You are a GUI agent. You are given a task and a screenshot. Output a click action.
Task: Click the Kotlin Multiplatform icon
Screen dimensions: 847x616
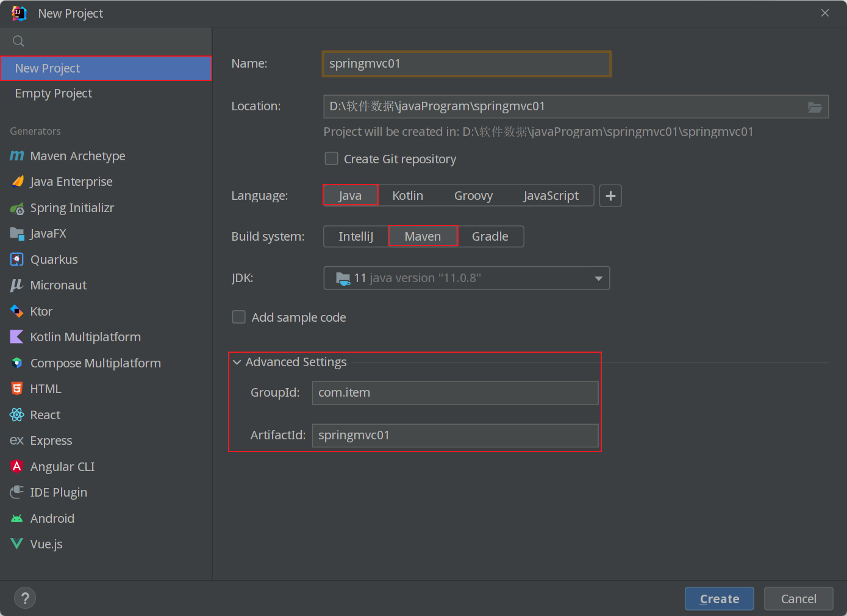[x=17, y=337]
